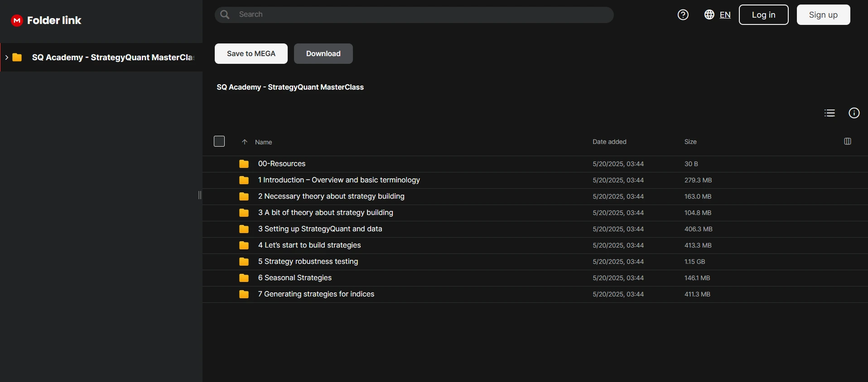Click the 1.15 GB size value
868x382 pixels.
[694, 262]
